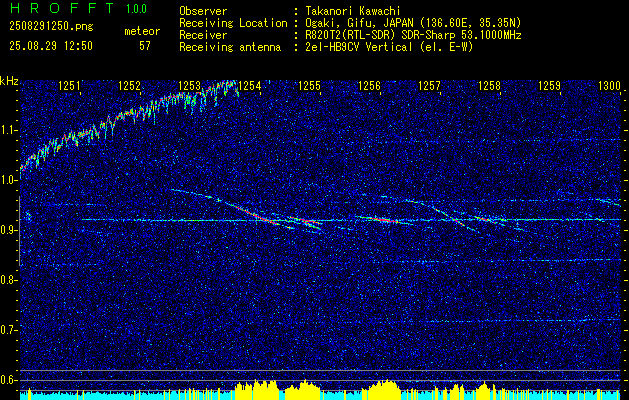Click the 1255 time marker
Viewport: 629px width, 400px height.
tap(310, 85)
